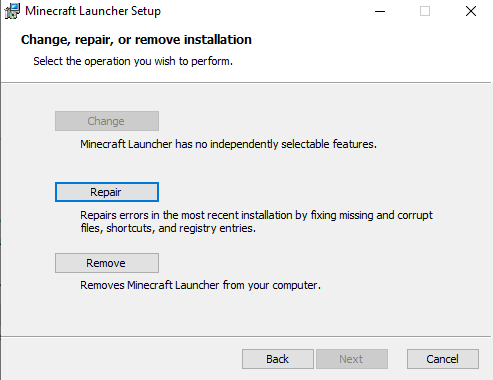
Task: Click the 'Minecraft Launcher Setup' title text
Action: click(x=93, y=11)
